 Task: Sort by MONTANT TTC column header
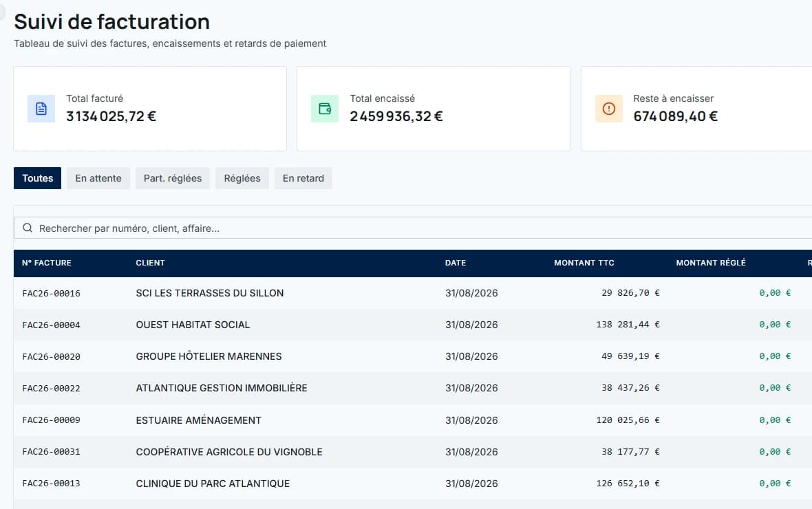point(584,263)
